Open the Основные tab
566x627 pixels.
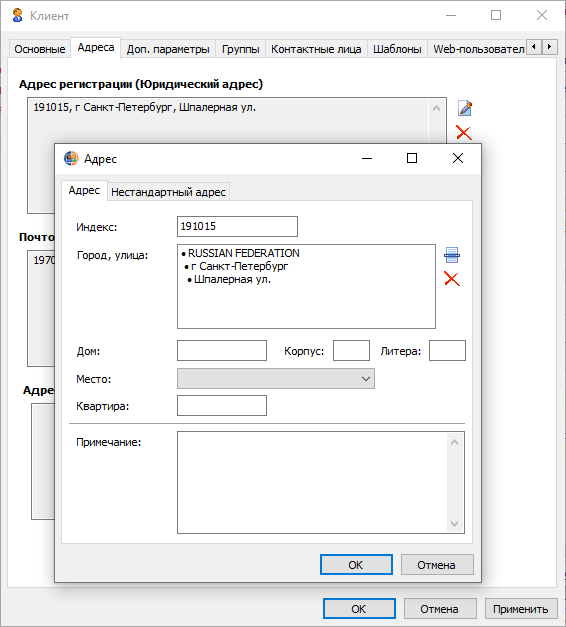click(x=40, y=49)
